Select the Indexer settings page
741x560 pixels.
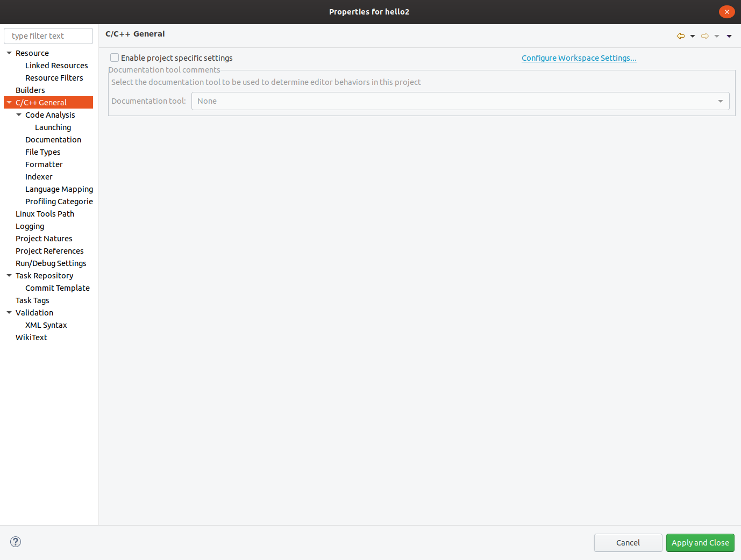[x=39, y=176]
